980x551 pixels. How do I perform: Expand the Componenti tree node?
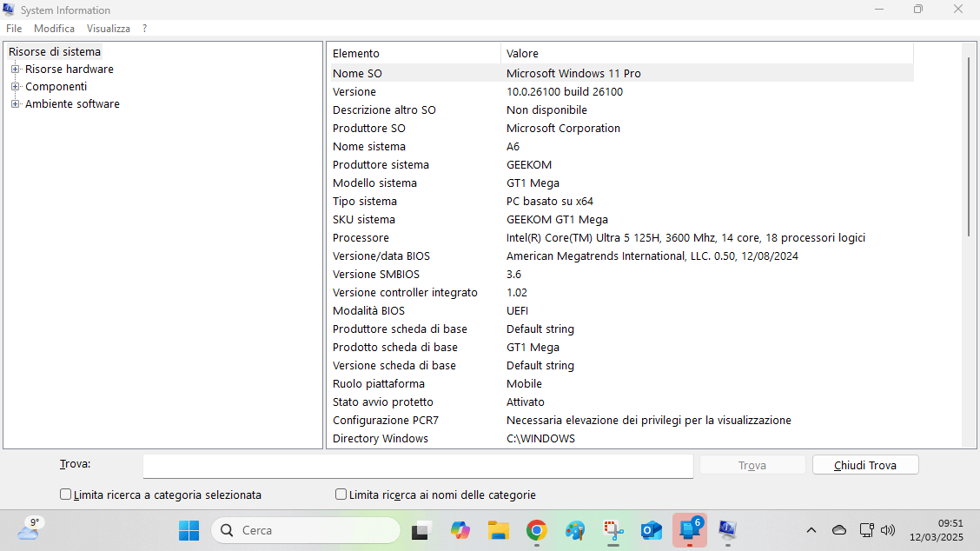click(x=15, y=87)
